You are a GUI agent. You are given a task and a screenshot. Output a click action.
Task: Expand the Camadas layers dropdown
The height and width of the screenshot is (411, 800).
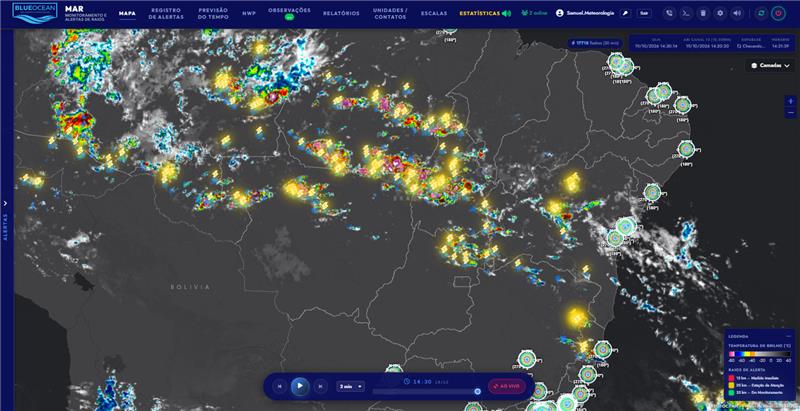point(770,65)
